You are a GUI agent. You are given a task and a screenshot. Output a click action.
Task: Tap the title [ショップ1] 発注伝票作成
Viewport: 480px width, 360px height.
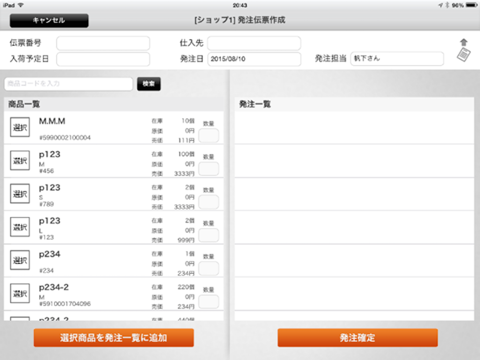click(x=240, y=20)
